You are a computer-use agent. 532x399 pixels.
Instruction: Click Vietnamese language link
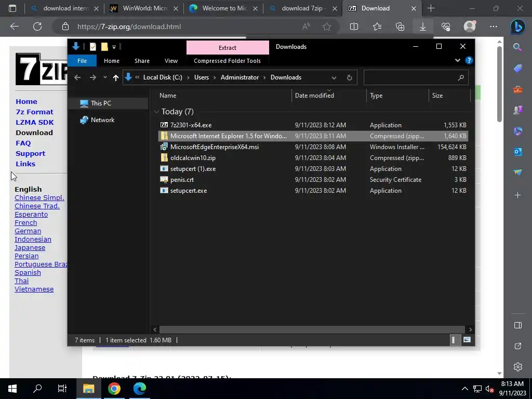point(34,289)
